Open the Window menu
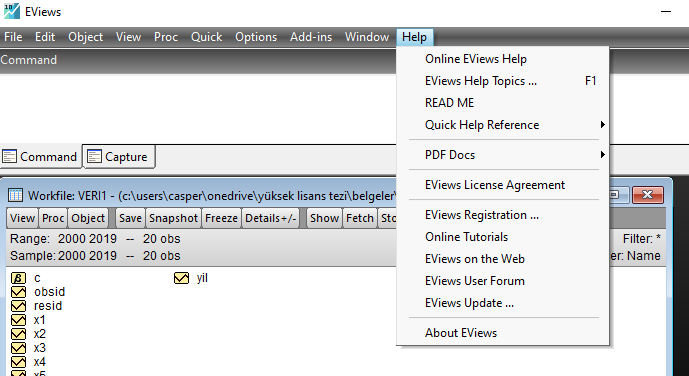 (x=367, y=37)
